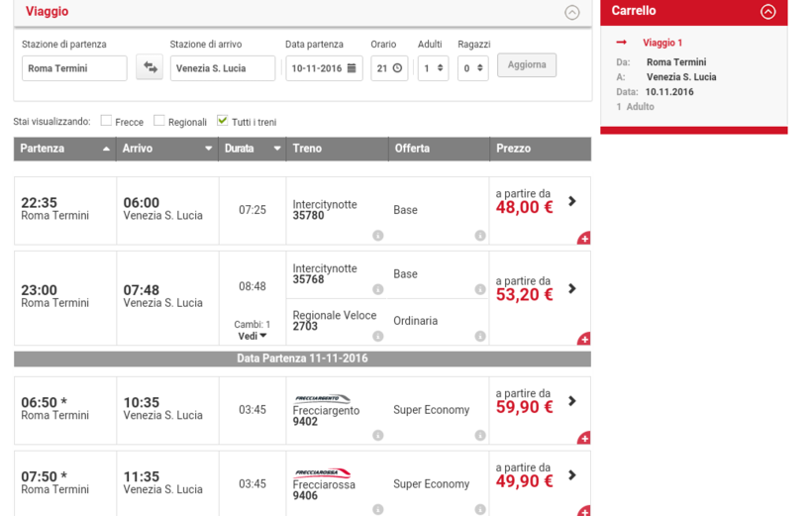Show info for Frecciargento 9402 train
Screen dimensions: 812x516
click(x=377, y=435)
